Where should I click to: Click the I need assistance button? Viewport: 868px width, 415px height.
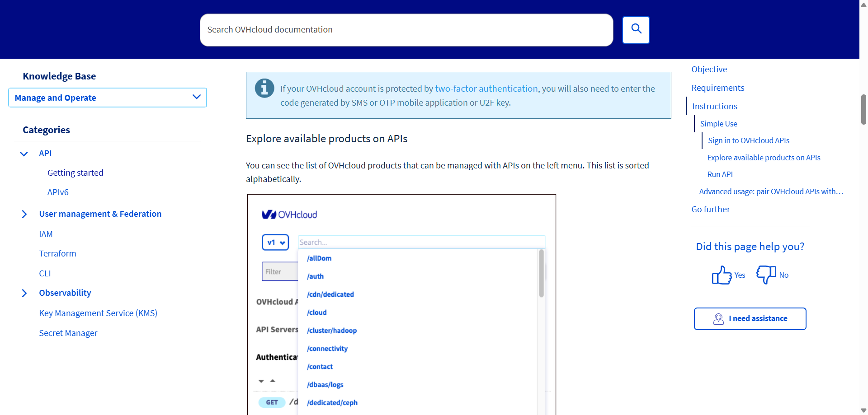coord(750,319)
